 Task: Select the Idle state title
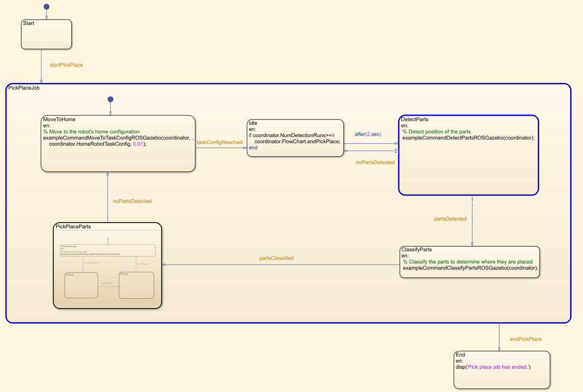tap(253, 123)
